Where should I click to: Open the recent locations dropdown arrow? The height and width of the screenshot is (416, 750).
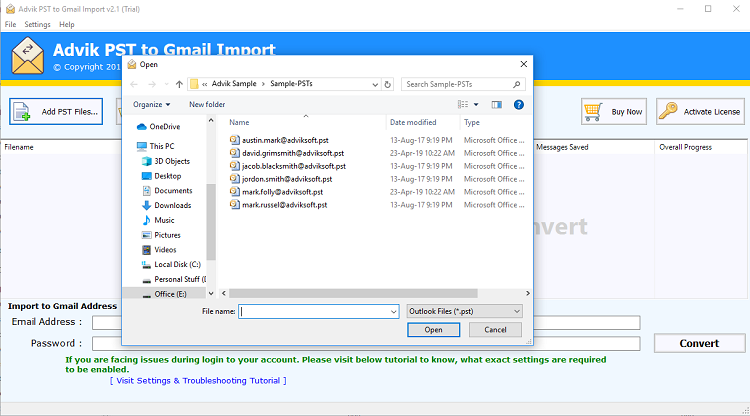[166, 84]
